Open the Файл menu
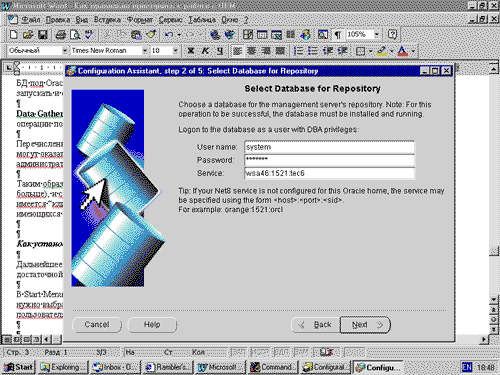Viewport: 500px width, 375px height. tap(31, 20)
